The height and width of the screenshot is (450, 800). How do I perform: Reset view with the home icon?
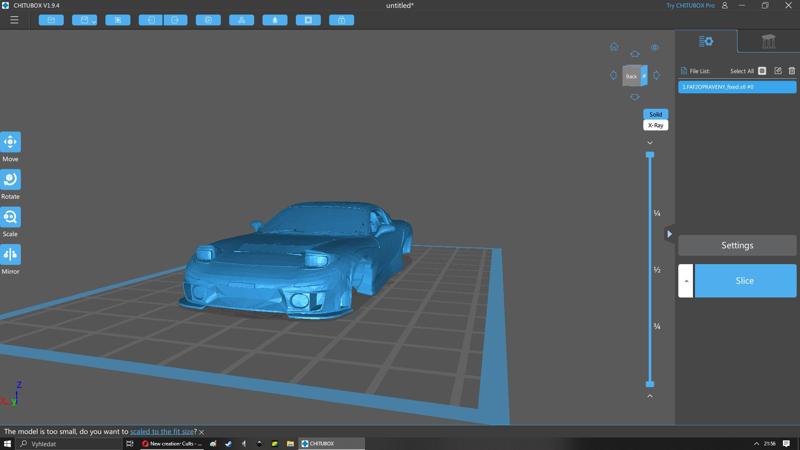point(614,47)
